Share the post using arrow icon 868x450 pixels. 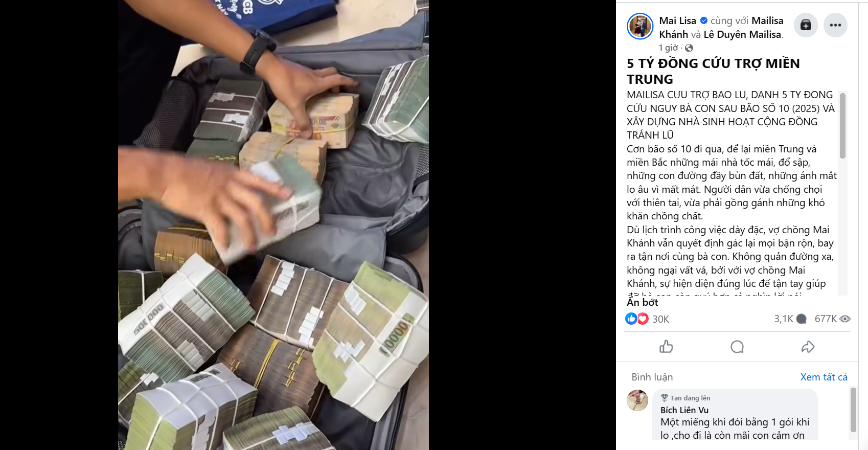(808, 347)
